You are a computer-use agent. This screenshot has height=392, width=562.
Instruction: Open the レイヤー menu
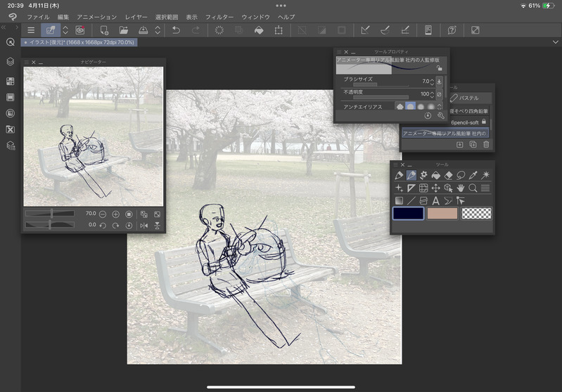click(x=136, y=16)
